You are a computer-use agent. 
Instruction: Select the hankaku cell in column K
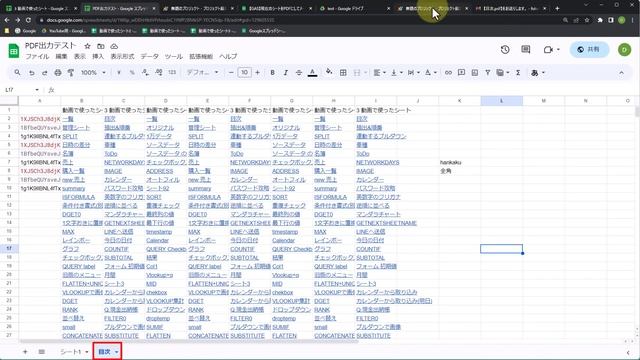(x=460, y=162)
